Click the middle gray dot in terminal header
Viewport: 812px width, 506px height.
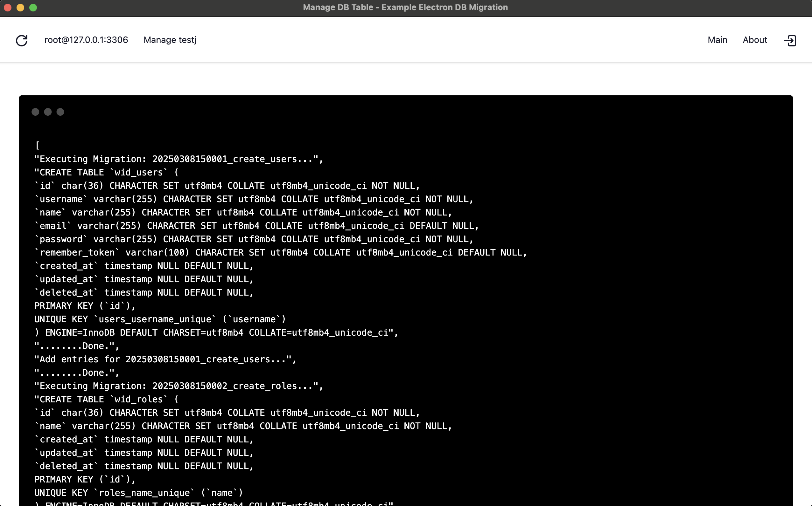[x=48, y=112]
